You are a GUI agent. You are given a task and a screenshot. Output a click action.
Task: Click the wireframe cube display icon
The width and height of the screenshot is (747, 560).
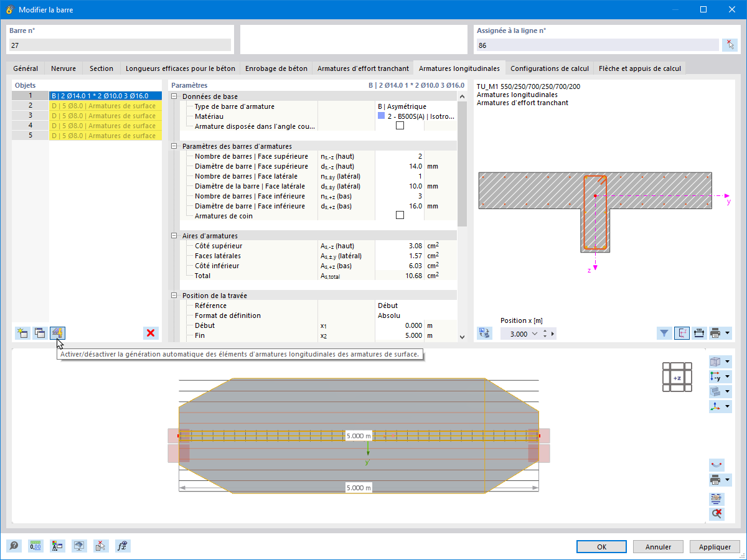click(x=715, y=362)
